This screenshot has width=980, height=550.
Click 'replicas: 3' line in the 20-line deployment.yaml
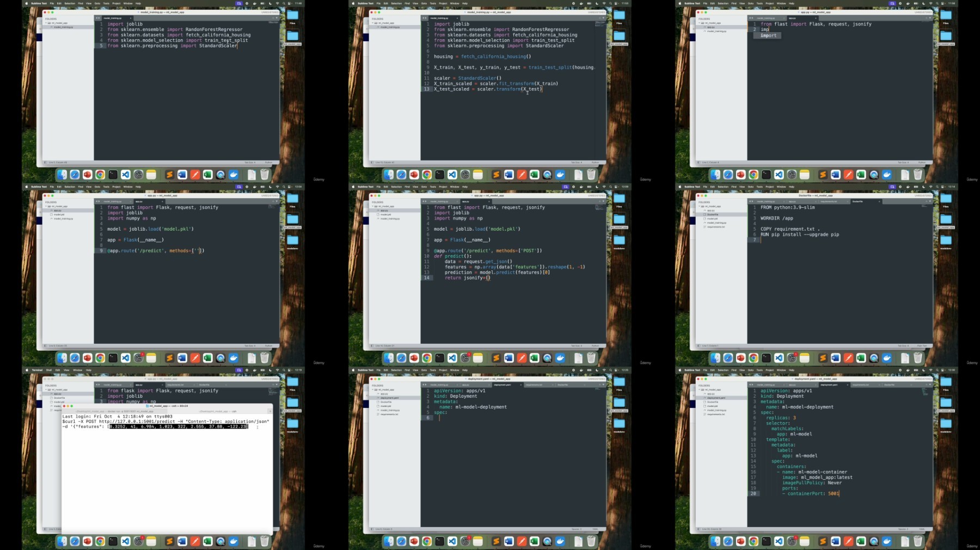pyautogui.click(x=781, y=418)
